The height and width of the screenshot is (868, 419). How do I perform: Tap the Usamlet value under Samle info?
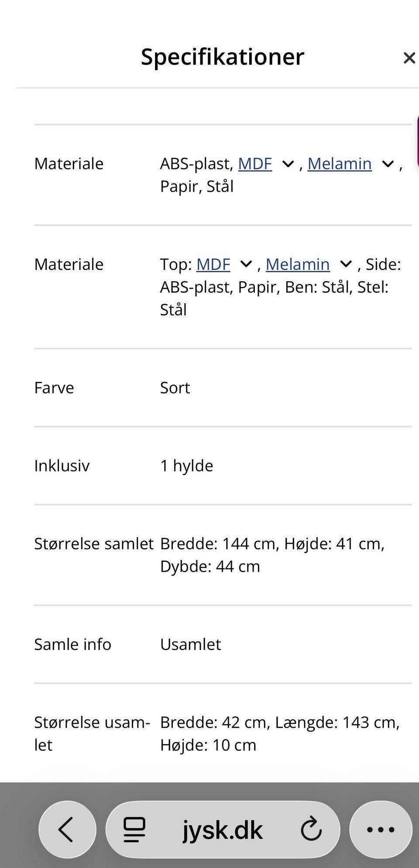click(191, 644)
